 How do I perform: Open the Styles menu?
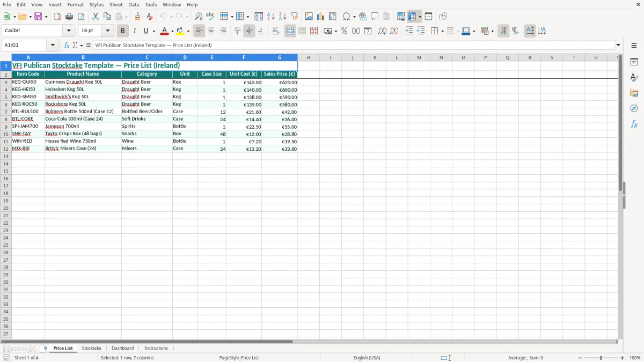(x=97, y=4)
